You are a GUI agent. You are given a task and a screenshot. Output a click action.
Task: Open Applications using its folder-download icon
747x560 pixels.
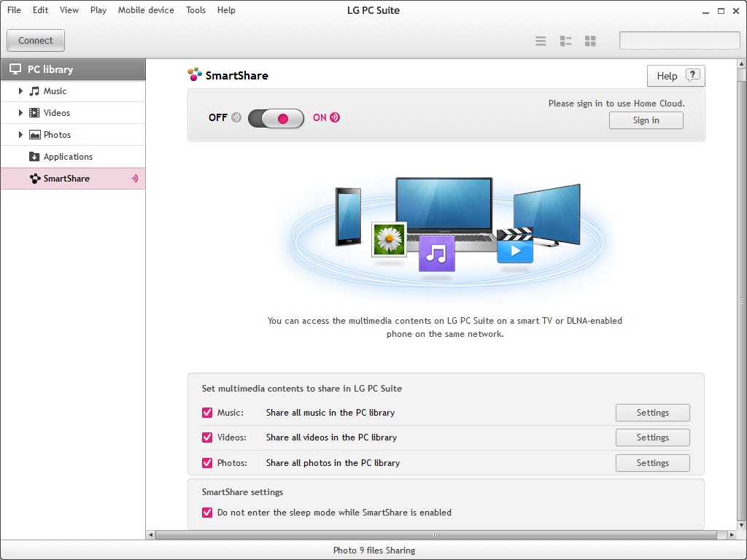point(34,156)
